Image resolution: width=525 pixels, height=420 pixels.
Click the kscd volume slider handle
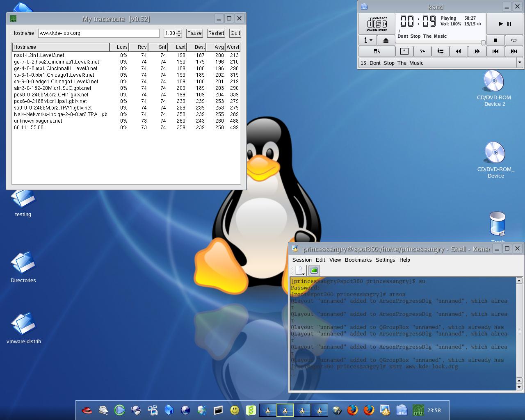[483, 43]
